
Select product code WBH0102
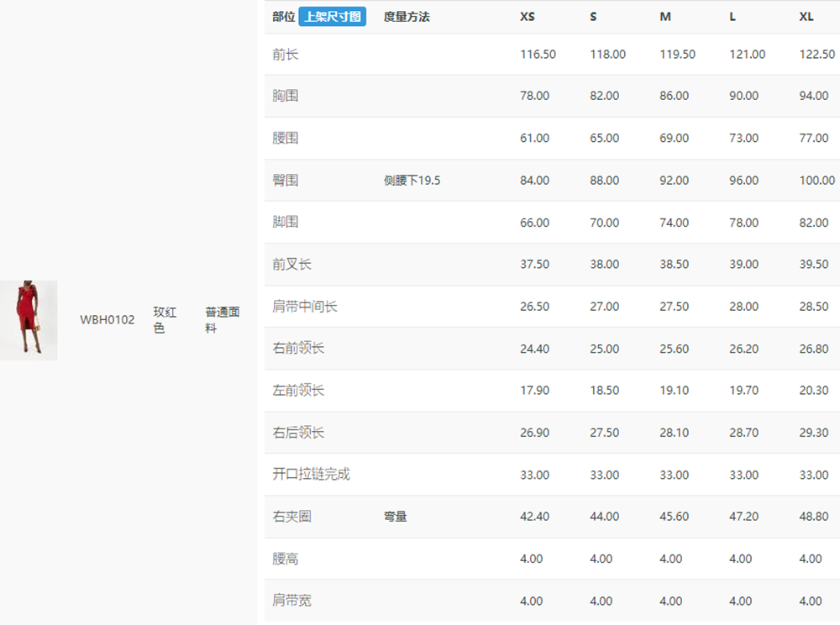tap(108, 320)
